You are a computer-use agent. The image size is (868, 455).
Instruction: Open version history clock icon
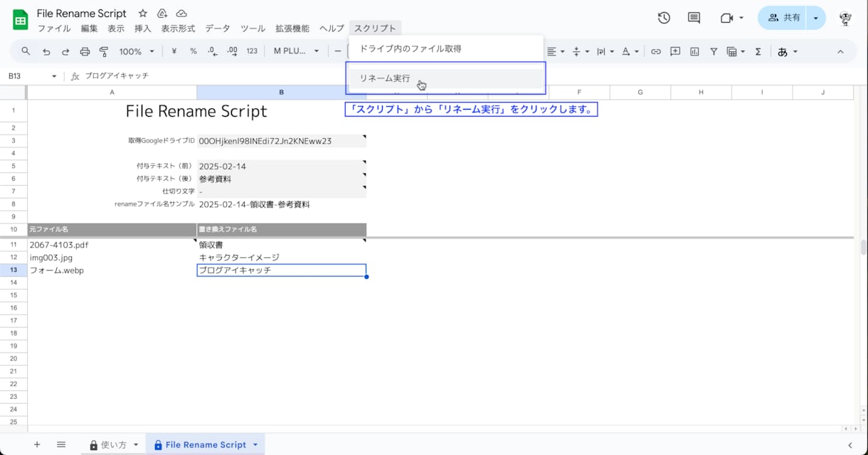point(664,18)
